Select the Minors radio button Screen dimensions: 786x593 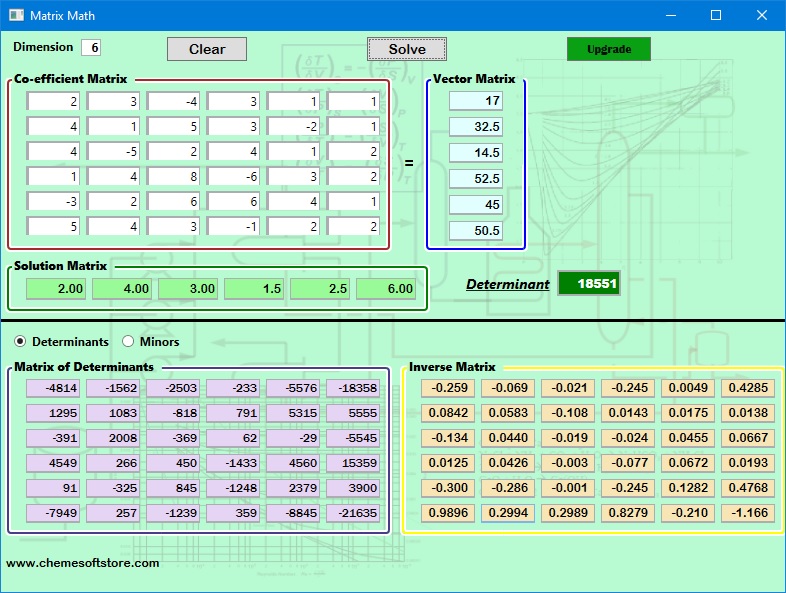[128, 342]
